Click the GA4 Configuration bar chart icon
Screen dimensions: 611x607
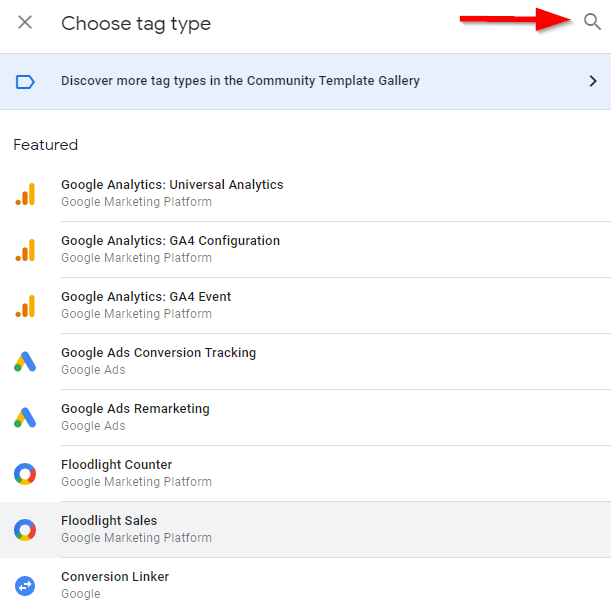point(25,250)
